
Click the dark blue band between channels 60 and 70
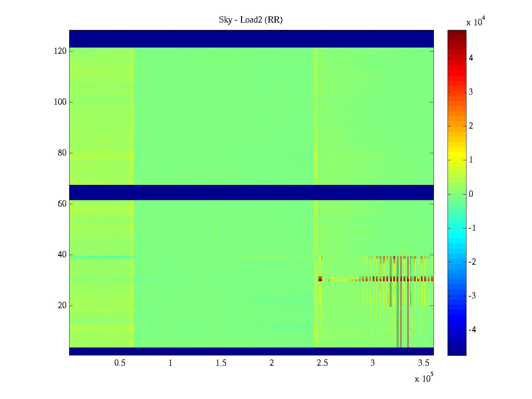pos(251,193)
